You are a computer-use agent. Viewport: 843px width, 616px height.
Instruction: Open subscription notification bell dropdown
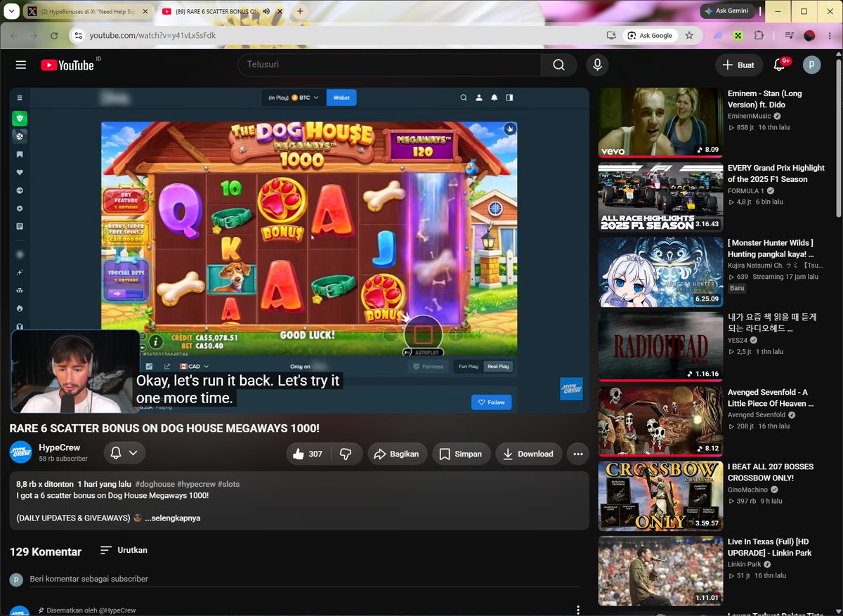click(x=125, y=453)
